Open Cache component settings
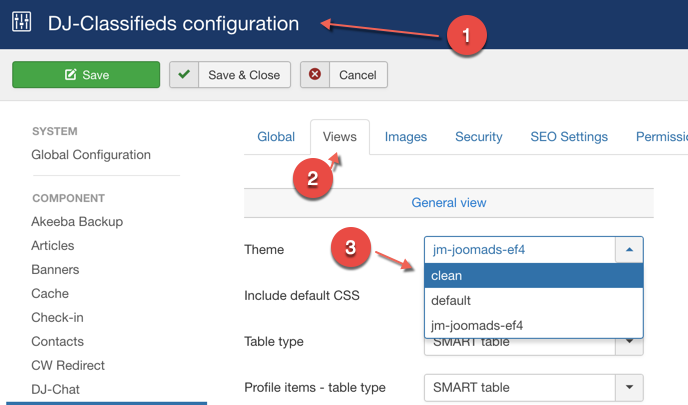The image size is (688, 405). tap(50, 294)
